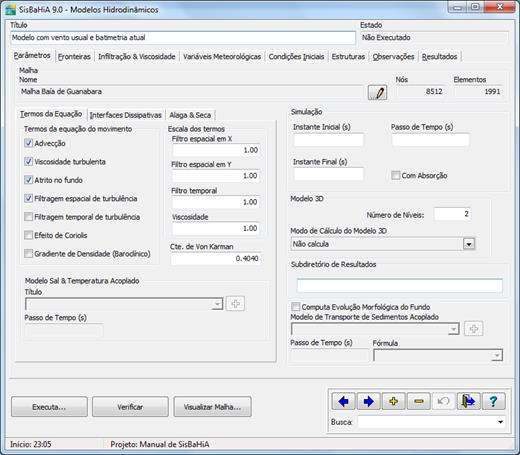The width and height of the screenshot is (520, 455).
Task: Click the Executa... button
Action: 49,407
